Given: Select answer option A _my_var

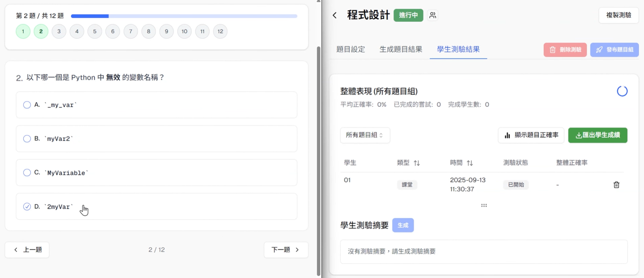Looking at the screenshot, I should pyautogui.click(x=156, y=105).
